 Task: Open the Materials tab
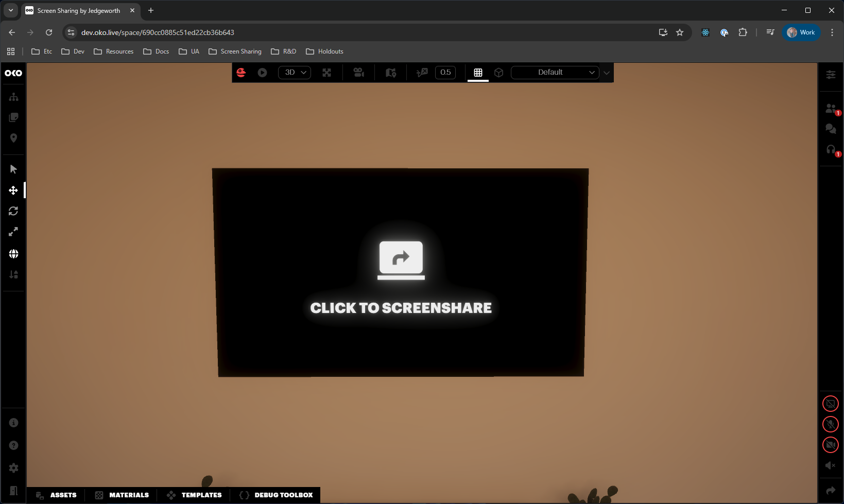pos(122,495)
